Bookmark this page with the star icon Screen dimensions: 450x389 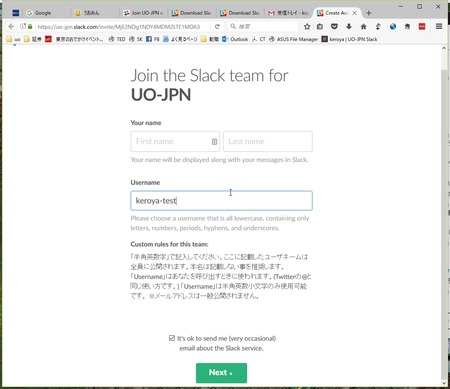point(307,27)
